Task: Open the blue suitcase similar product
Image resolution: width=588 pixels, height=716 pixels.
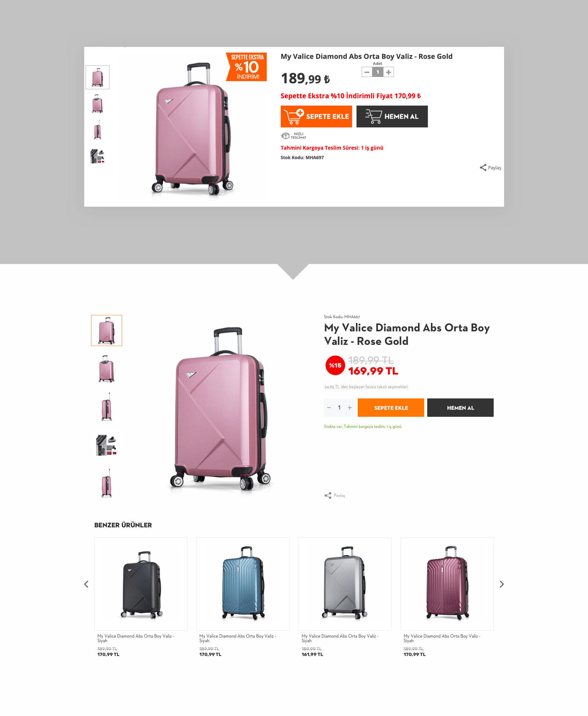Action: tap(243, 584)
